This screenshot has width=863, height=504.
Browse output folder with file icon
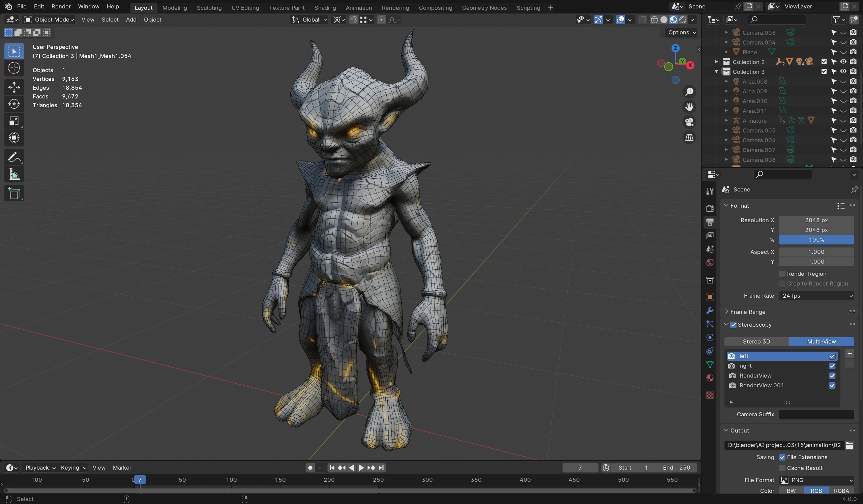[849, 445]
